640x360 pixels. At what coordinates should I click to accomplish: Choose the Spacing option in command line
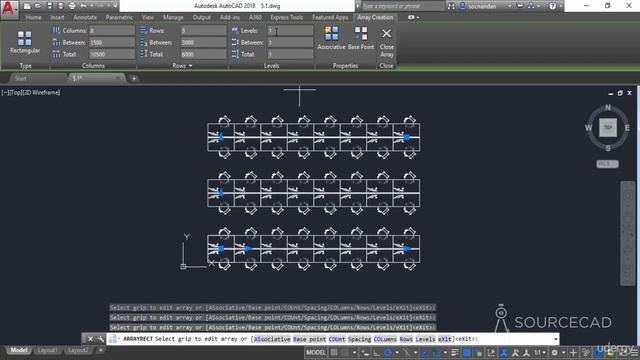(x=360, y=339)
